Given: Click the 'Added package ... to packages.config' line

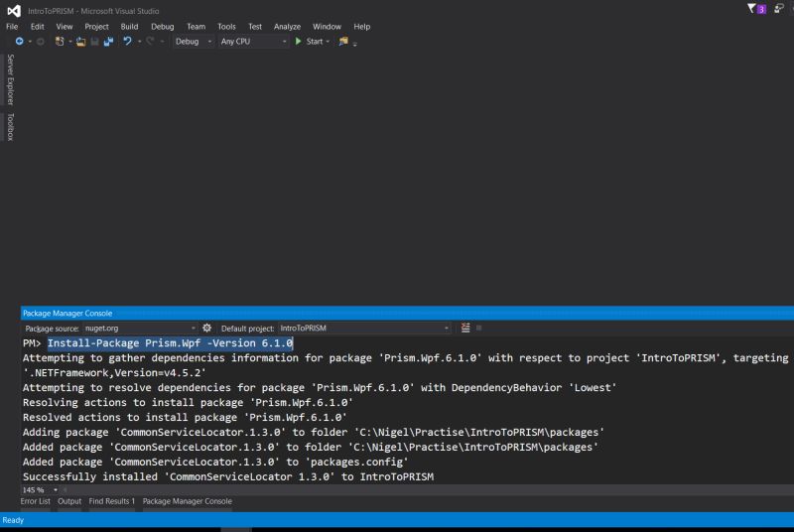Looking at the screenshot, I should click(215, 462).
